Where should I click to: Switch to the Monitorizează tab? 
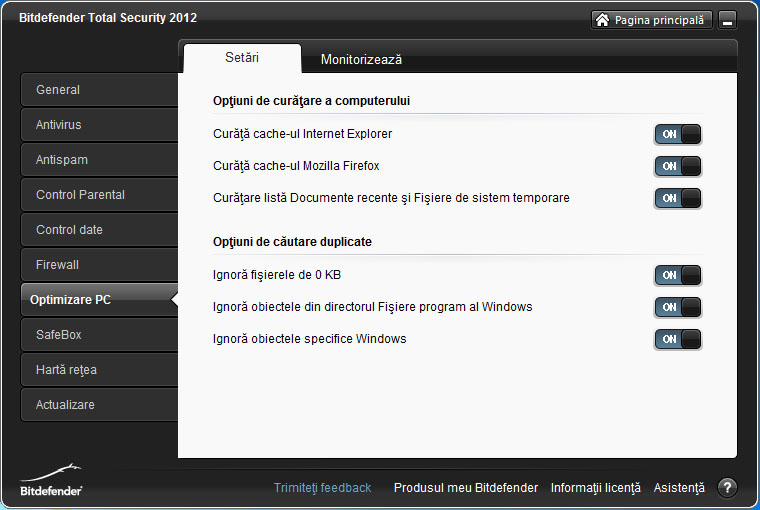(x=361, y=59)
